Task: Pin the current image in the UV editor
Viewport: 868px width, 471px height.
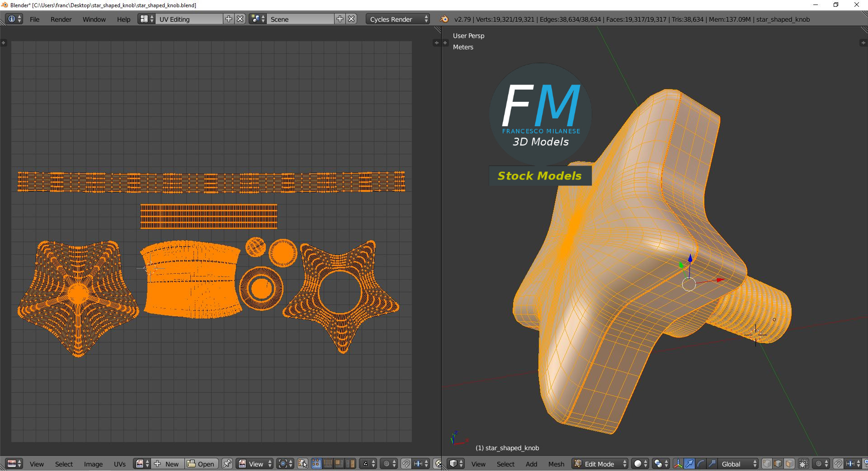Action: click(x=227, y=464)
